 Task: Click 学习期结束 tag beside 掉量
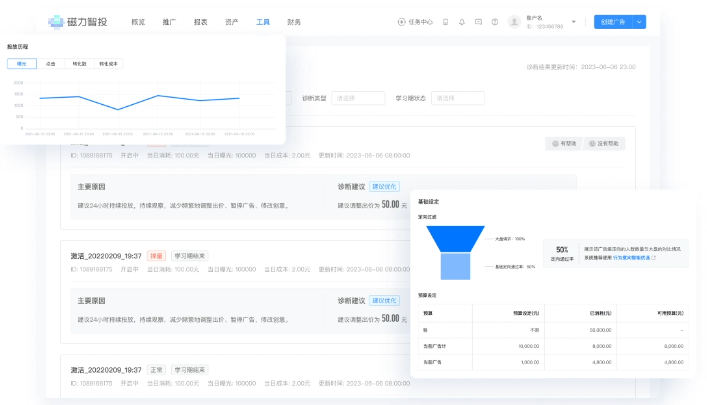[189, 256]
